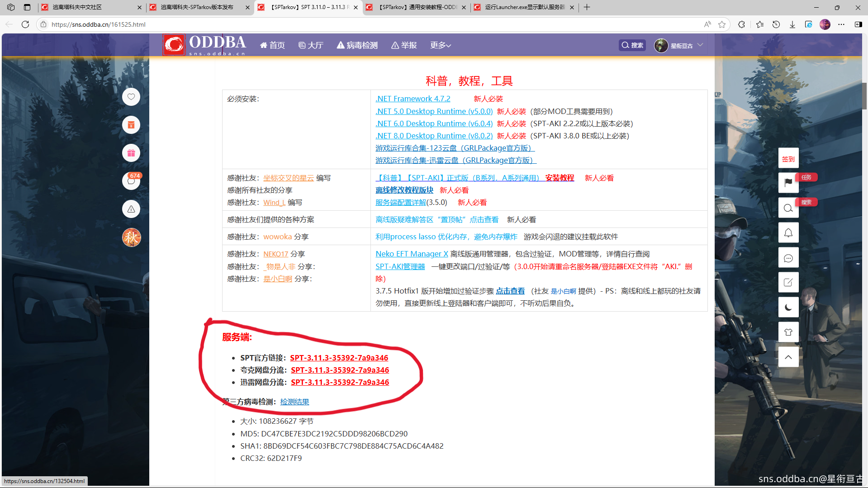Open user link 坐标交叉的星云

tap(289, 178)
